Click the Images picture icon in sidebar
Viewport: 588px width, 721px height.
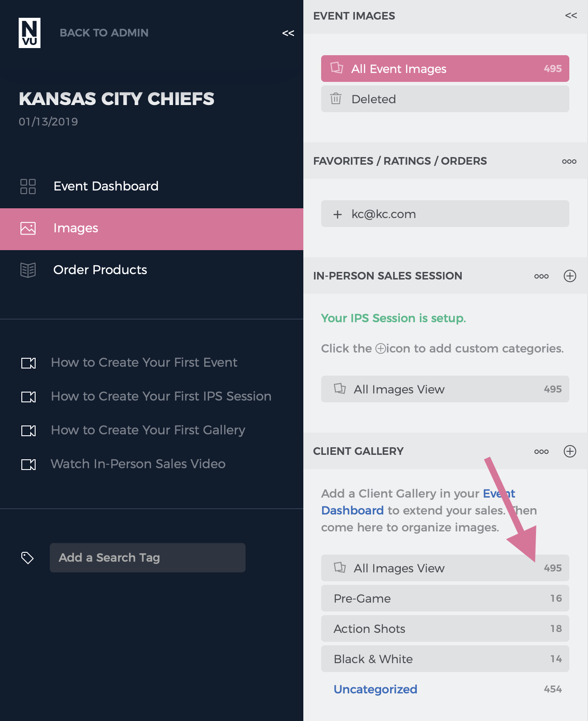pyautogui.click(x=28, y=228)
